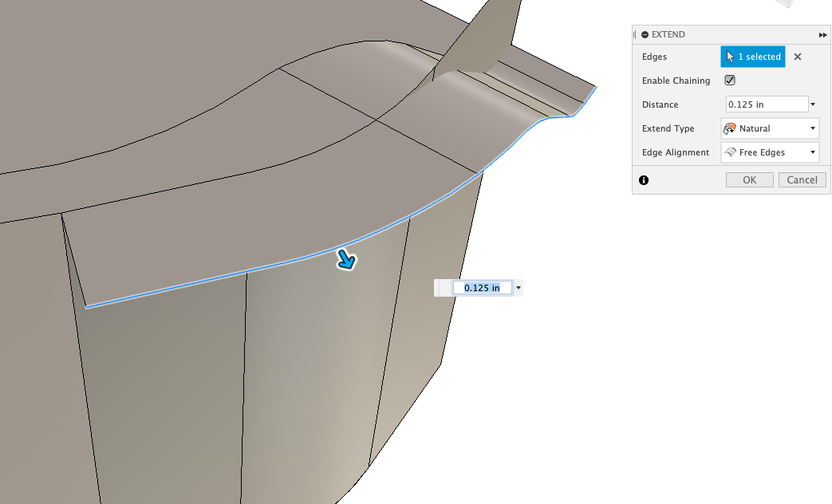Cancel the Extend operation
The width and height of the screenshot is (832, 504).
(x=802, y=179)
